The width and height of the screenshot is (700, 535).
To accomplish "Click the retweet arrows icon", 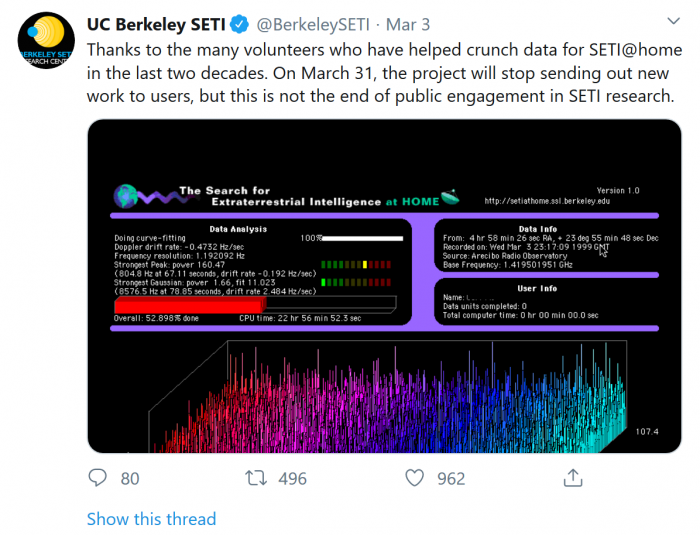I will pos(254,479).
